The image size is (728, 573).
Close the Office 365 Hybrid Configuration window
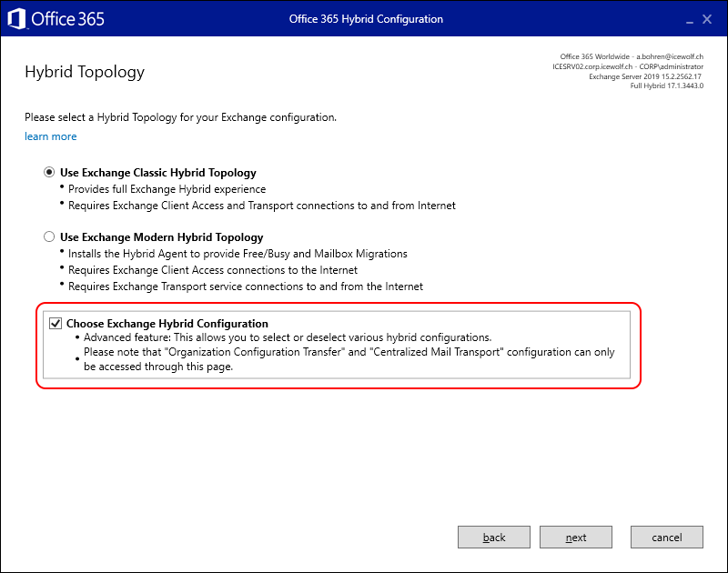point(707,19)
